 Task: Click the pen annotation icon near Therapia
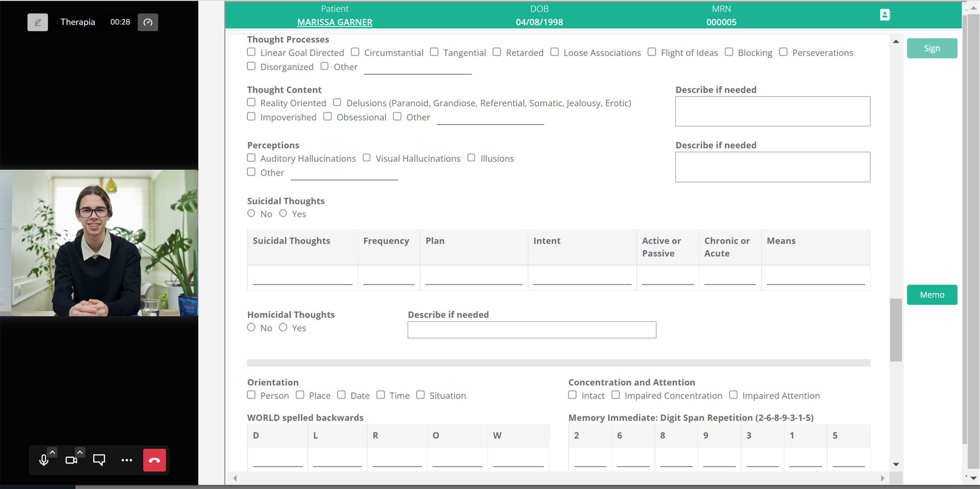[37, 22]
